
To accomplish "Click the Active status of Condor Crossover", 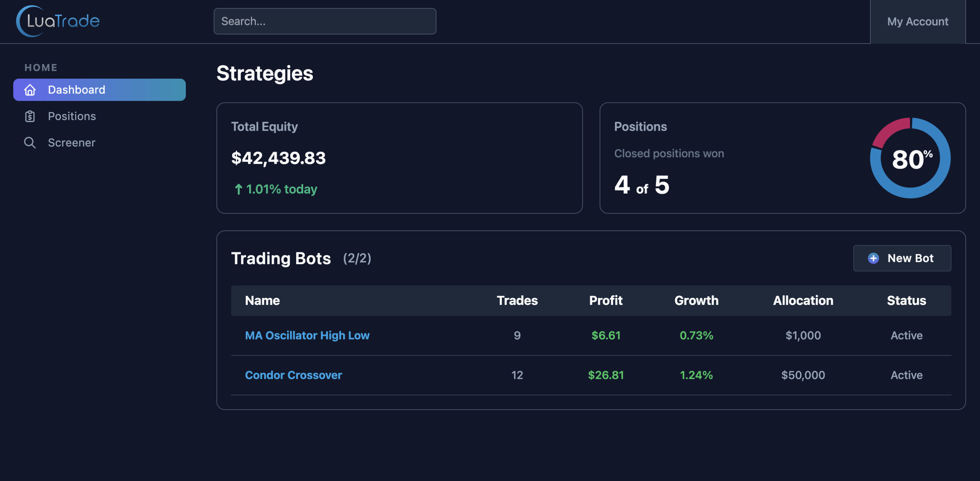I will click(906, 375).
